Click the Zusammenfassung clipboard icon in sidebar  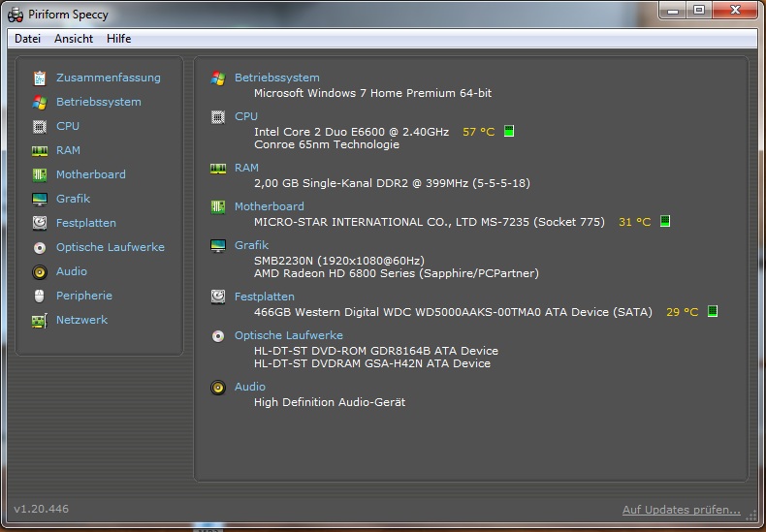click(40, 78)
